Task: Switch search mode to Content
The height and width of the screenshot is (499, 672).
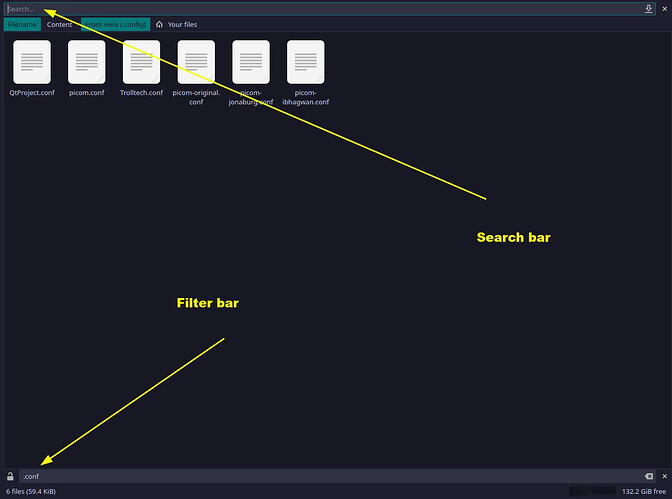Action: coord(60,24)
